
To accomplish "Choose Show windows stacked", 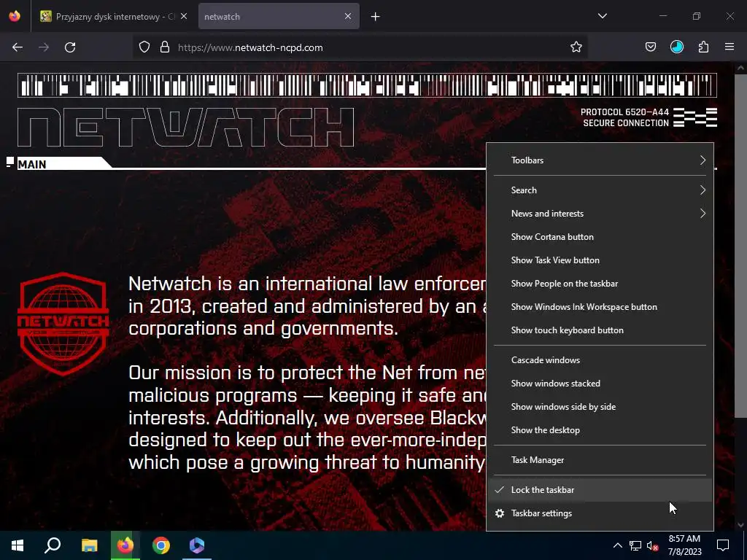I will pyautogui.click(x=600, y=384).
